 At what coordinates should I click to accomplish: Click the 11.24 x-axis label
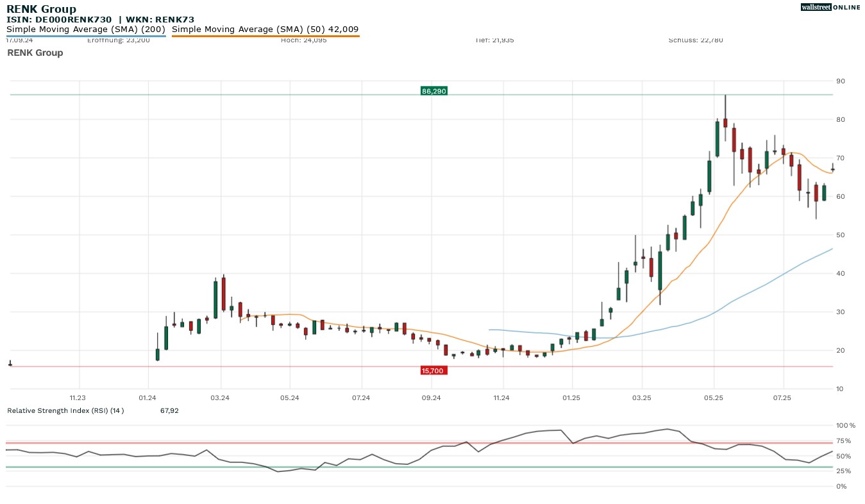click(501, 398)
